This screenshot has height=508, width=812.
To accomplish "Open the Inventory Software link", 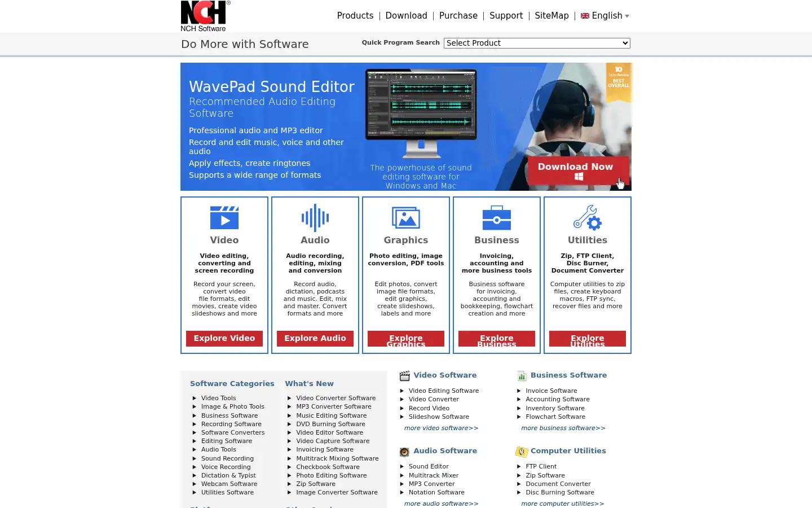I will pos(555,409).
